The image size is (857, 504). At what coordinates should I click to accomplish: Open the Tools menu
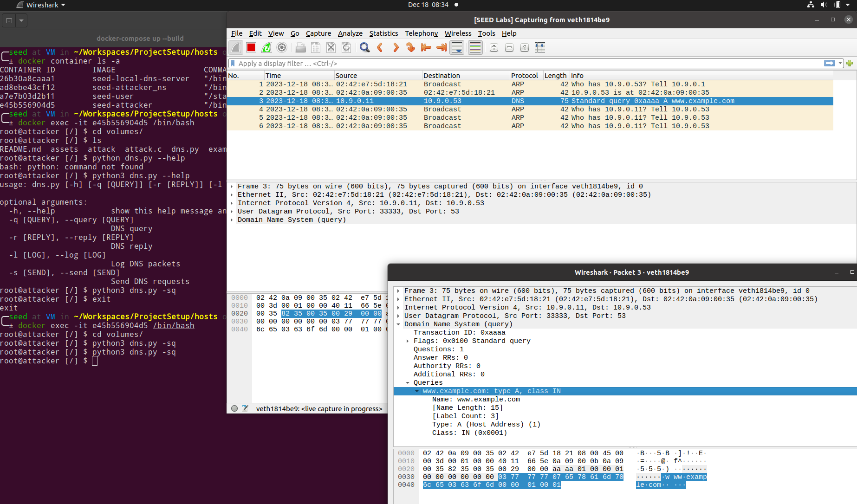click(x=487, y=33)
